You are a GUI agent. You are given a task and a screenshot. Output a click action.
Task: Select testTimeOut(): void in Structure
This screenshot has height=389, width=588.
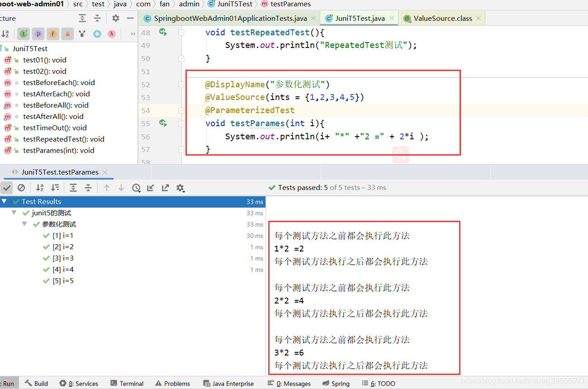point(55,128)
